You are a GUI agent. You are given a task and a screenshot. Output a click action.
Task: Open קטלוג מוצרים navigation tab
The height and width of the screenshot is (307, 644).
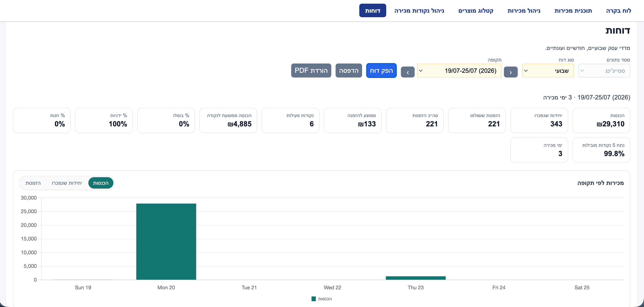tap(476, 11)
